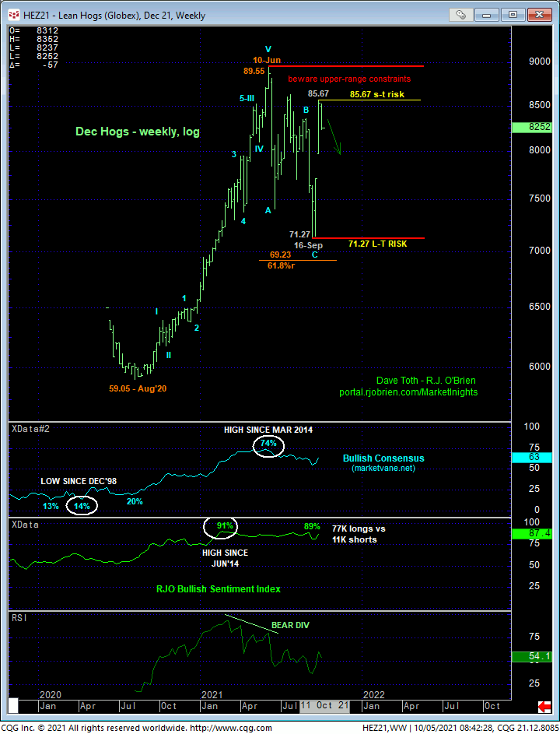
Task: Select the RSI study pane label
Action: [x=17, y=616]
